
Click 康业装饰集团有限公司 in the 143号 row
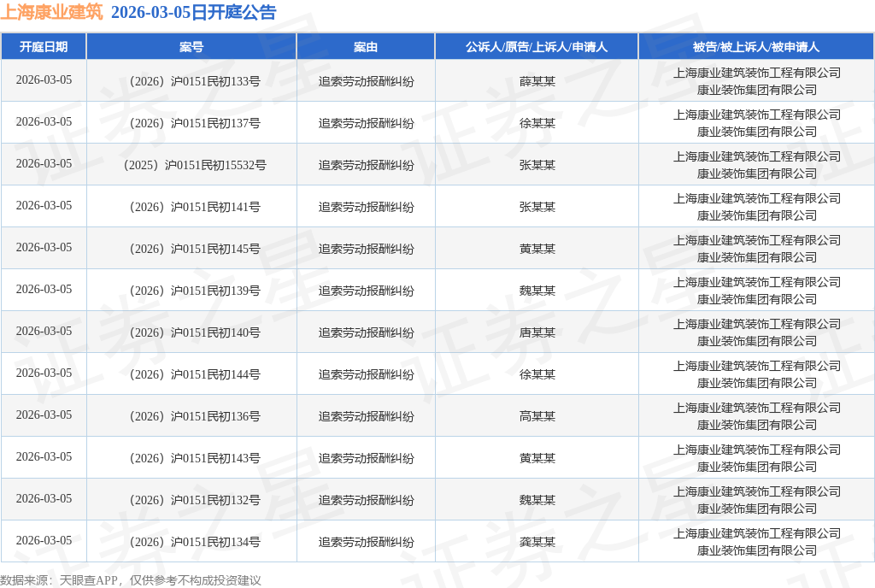tap(757, 467)
